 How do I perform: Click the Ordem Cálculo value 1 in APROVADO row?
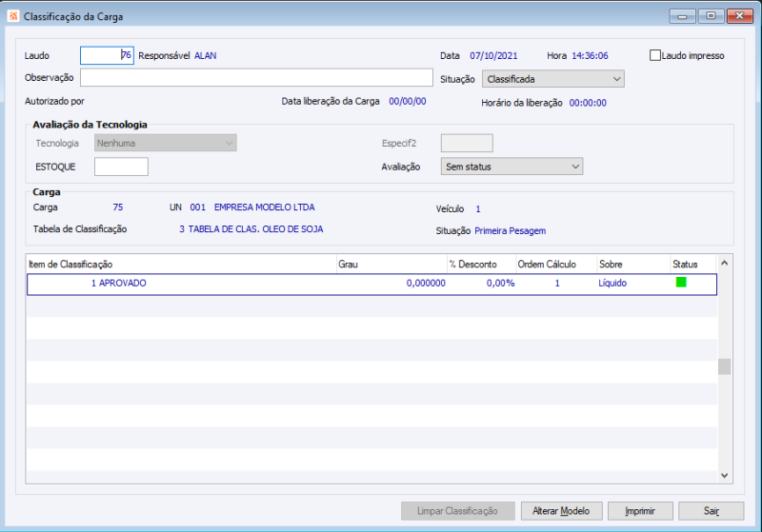[x=557, y=283]
